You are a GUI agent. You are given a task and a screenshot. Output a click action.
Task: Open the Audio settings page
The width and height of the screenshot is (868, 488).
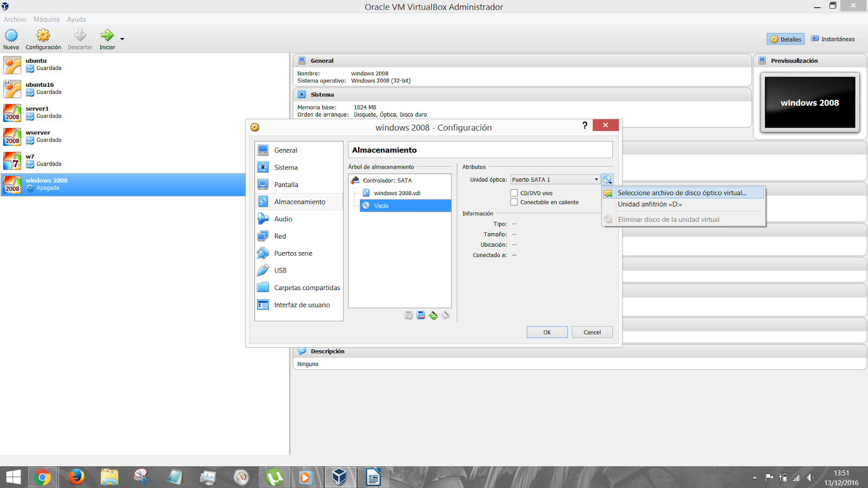(x=283, y=219)
